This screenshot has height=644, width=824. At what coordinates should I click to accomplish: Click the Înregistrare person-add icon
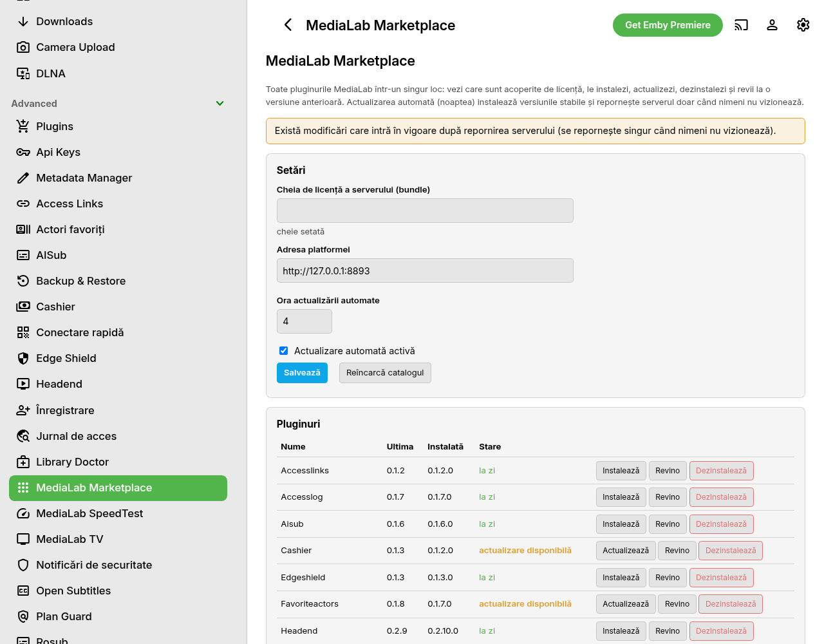(x=23, y=410)
